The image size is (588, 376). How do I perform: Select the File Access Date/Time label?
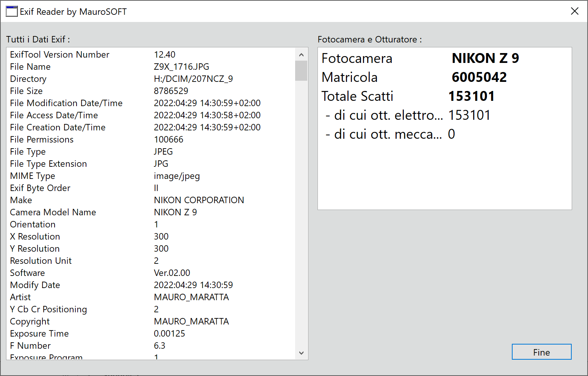coord(54,115)
